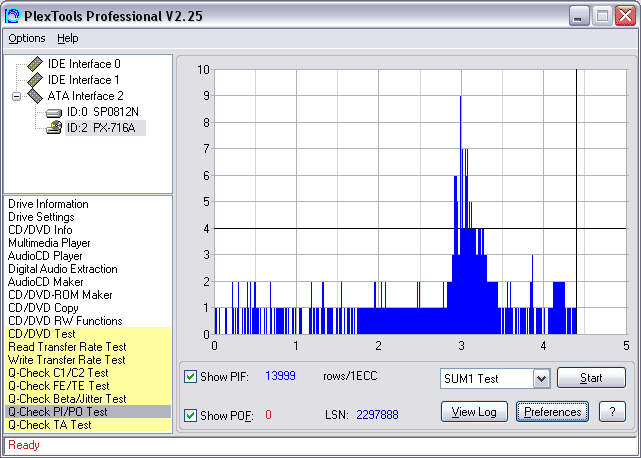Open CD/DVD-ROM Maker function
641x458 pixels.
60,295
